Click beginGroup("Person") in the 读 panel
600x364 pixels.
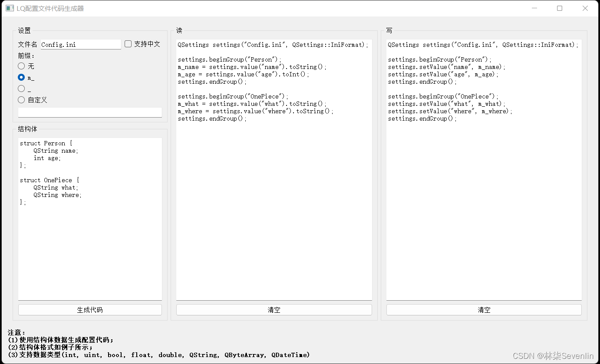click(x=230, y=59)
